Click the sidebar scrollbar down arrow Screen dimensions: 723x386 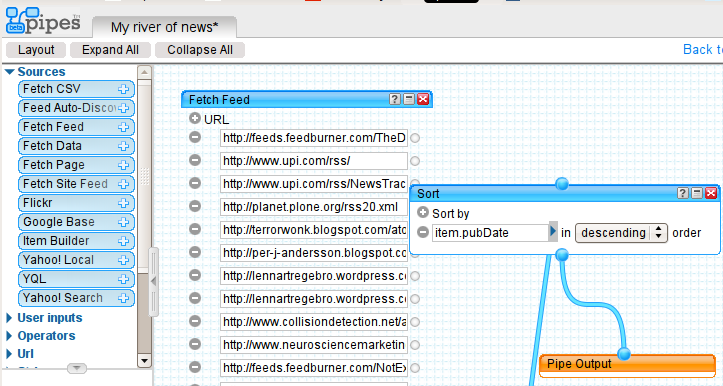[144, 361]
